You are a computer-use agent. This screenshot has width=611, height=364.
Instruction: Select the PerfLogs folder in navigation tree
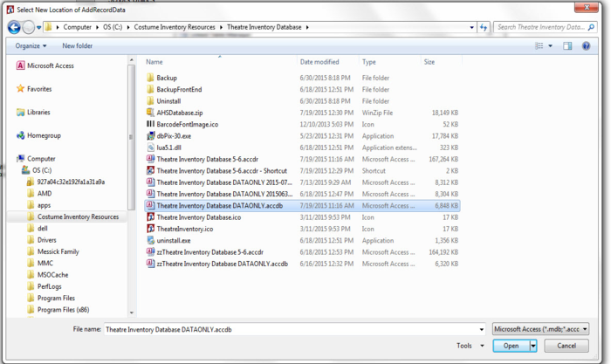pyautogui.click(x=45, y=286)
